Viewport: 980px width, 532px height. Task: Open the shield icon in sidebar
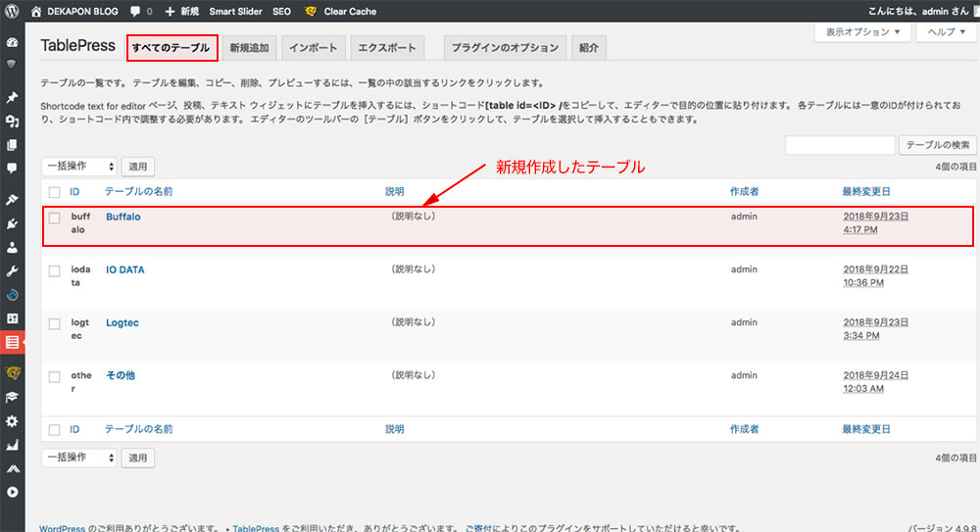pyautogui.click(x=12, y=64)
